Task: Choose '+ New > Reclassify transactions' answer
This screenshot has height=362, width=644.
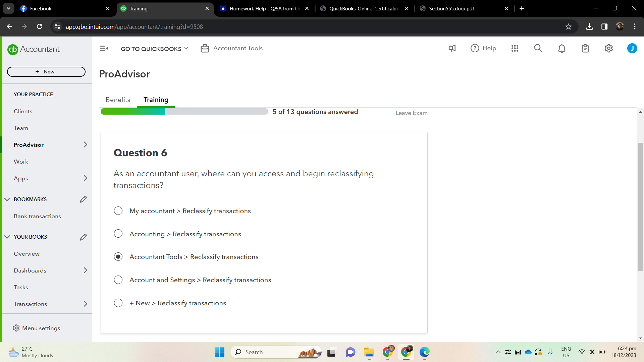Action: 118,303
